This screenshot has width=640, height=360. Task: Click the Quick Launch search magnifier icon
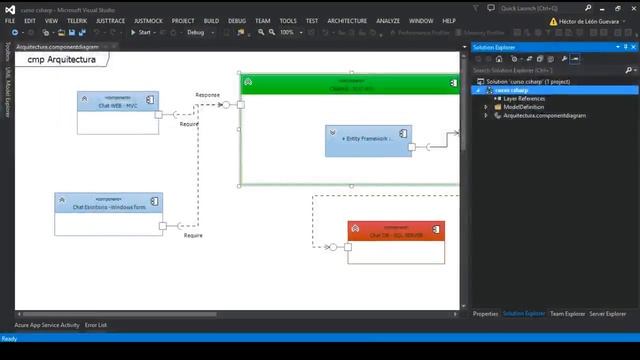coord(588,8)
